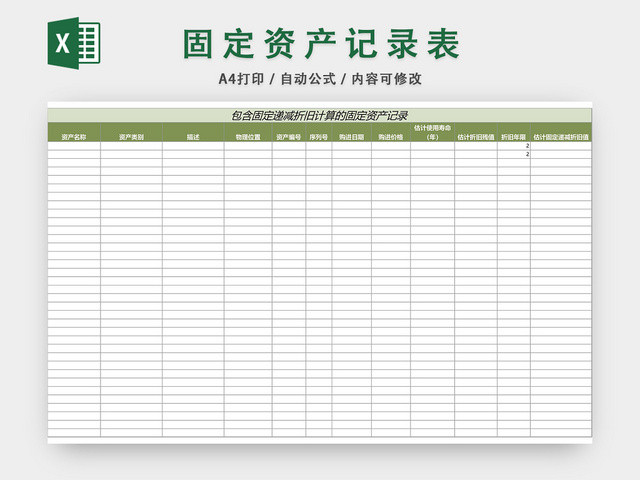Click the first empty cell under 购进价格
The width and height of the screenshot is (640, 480).
[391, 146]
